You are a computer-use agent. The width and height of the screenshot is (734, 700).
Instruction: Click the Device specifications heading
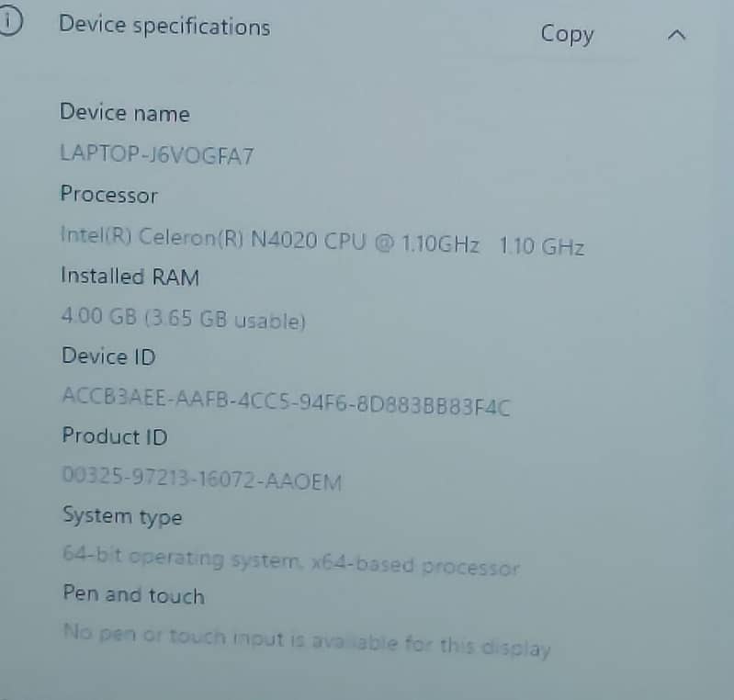point(164,26)
